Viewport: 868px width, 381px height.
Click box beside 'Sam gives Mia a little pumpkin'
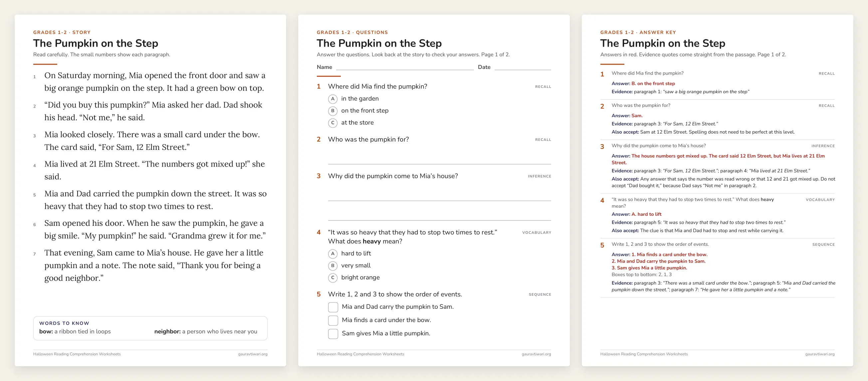point(333,334)
